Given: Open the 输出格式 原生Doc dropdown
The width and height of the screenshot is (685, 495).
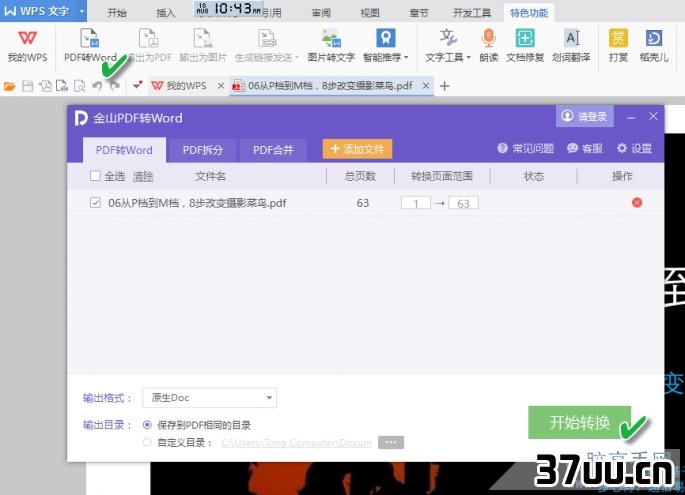Looking at the screenshot, I should point(209,398).
